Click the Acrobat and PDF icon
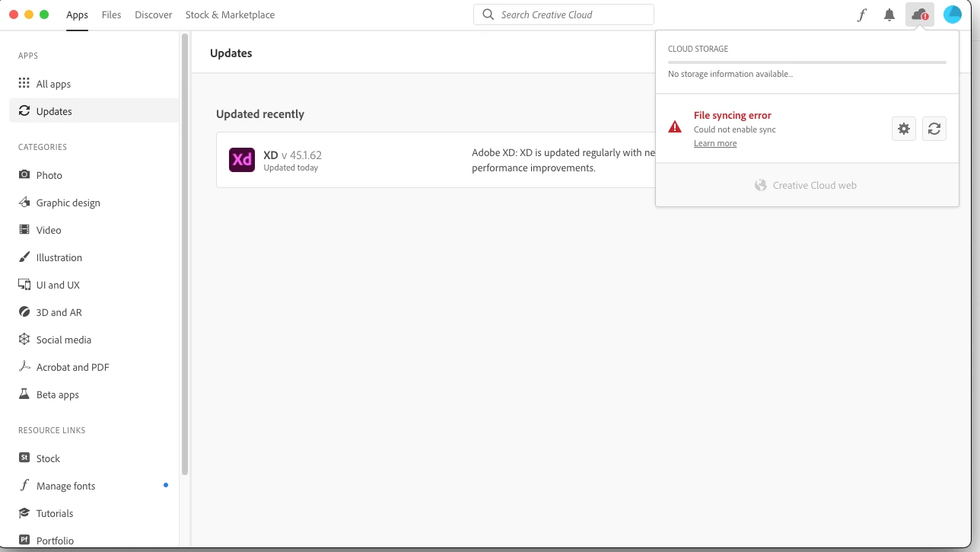The image size is (980, 552). (x=24, y=367)
